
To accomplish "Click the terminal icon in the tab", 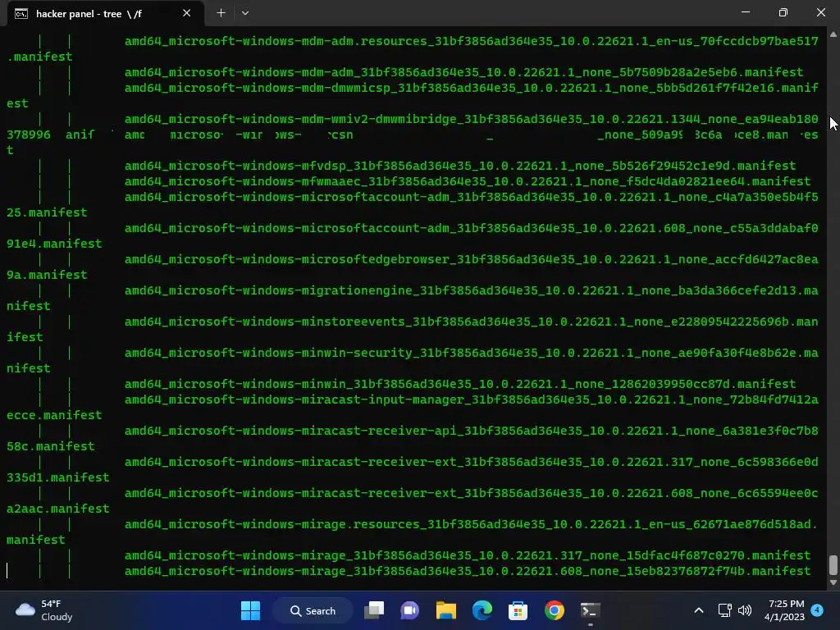I will point(21,14).
